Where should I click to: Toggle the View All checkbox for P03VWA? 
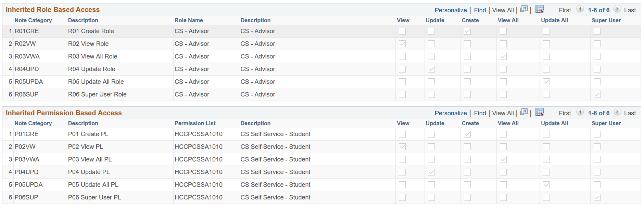(x=503, y=159)
